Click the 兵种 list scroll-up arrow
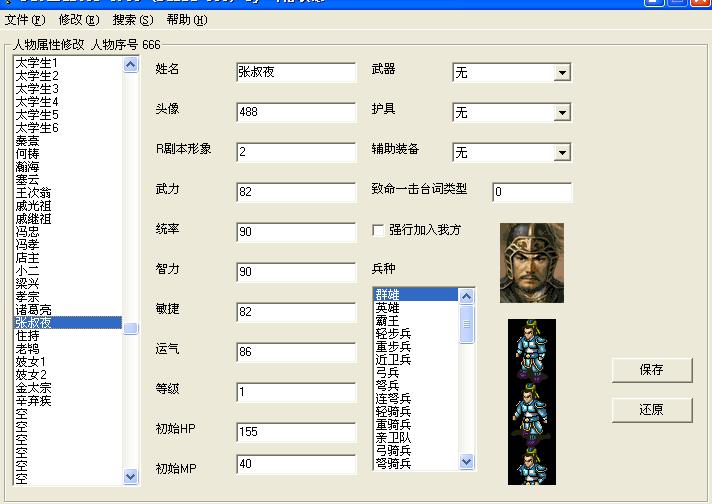The width and height of the screenshot is (712, 504). [466, 295]
